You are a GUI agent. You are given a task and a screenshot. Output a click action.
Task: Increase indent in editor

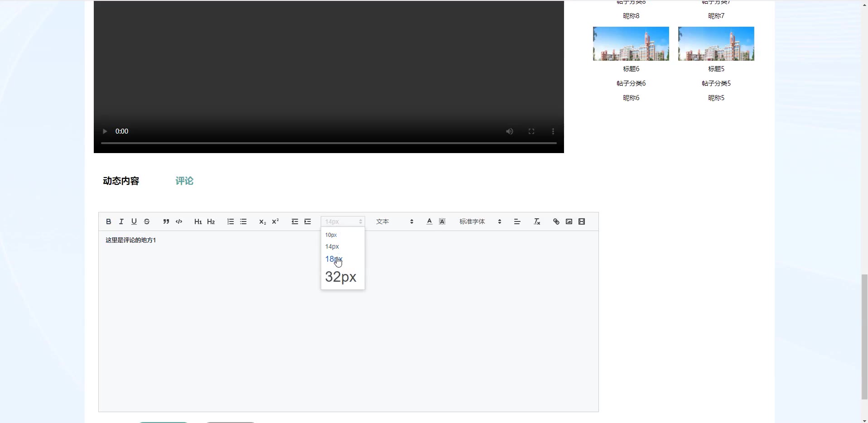pyautogui.click(x=308, y=221)
